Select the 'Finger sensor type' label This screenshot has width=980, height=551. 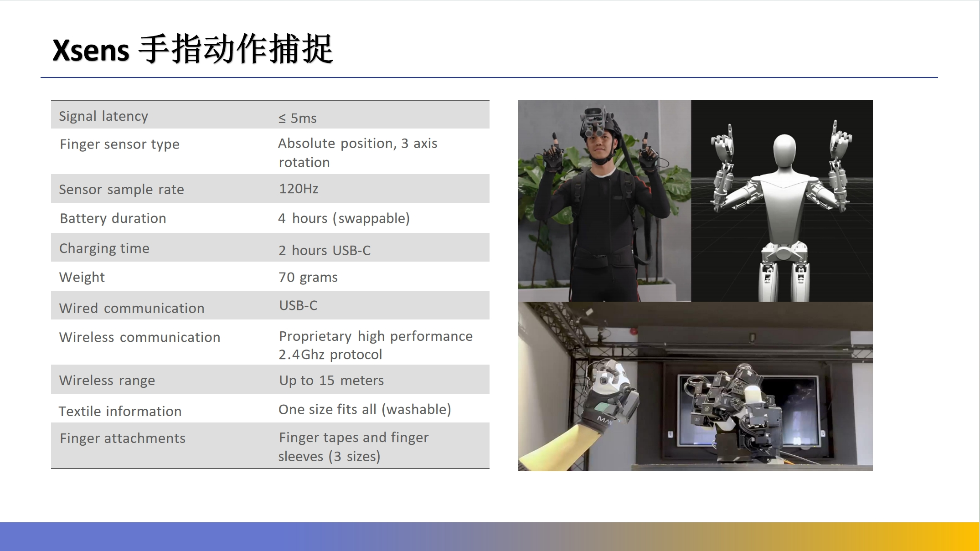tap(119, 144)
